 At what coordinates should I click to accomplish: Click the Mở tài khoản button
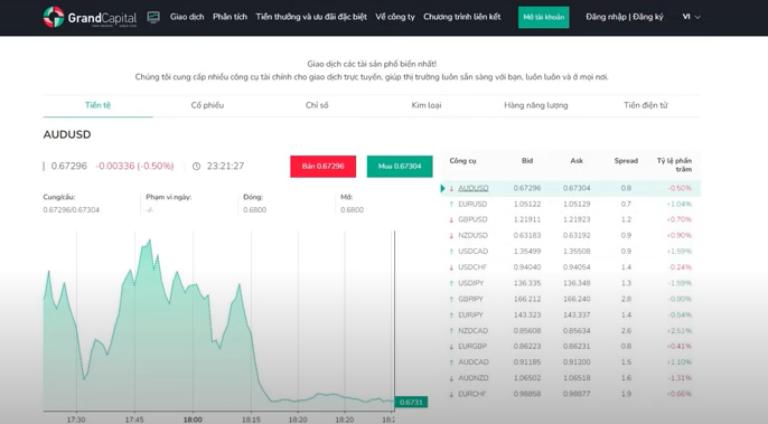pos(543,17)
